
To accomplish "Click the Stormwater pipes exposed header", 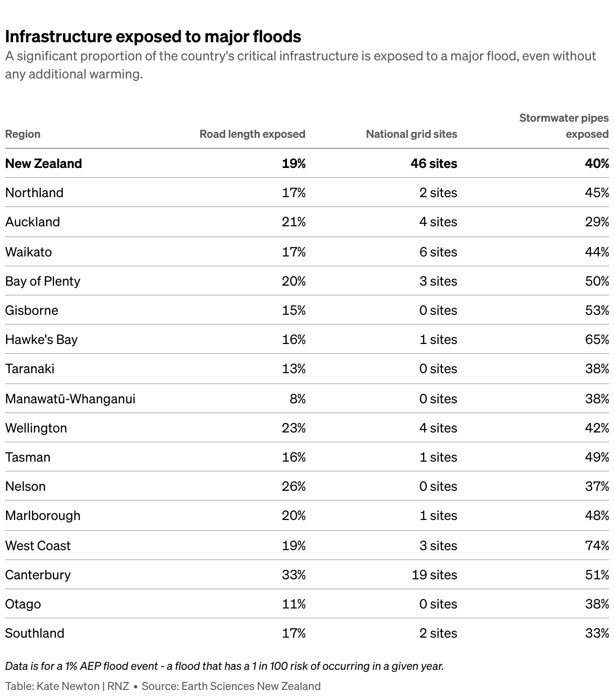I will (x=564, y=126).
